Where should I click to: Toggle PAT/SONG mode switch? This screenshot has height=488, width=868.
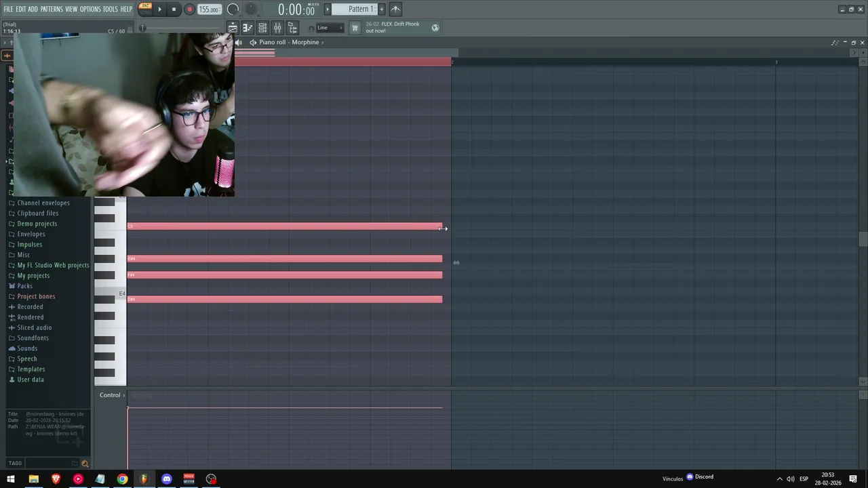pyautogui.click(x=145, y=9)
